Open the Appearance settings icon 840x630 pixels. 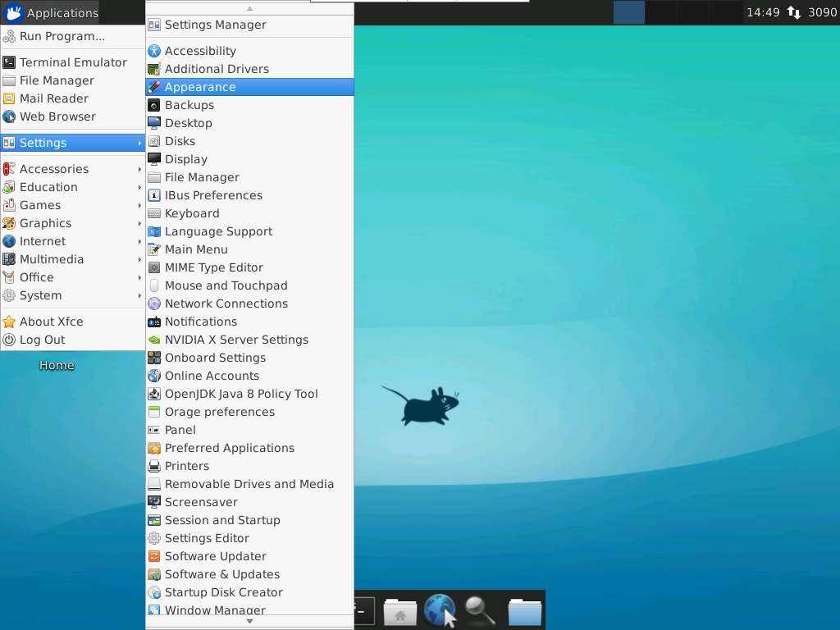(154, 87)
